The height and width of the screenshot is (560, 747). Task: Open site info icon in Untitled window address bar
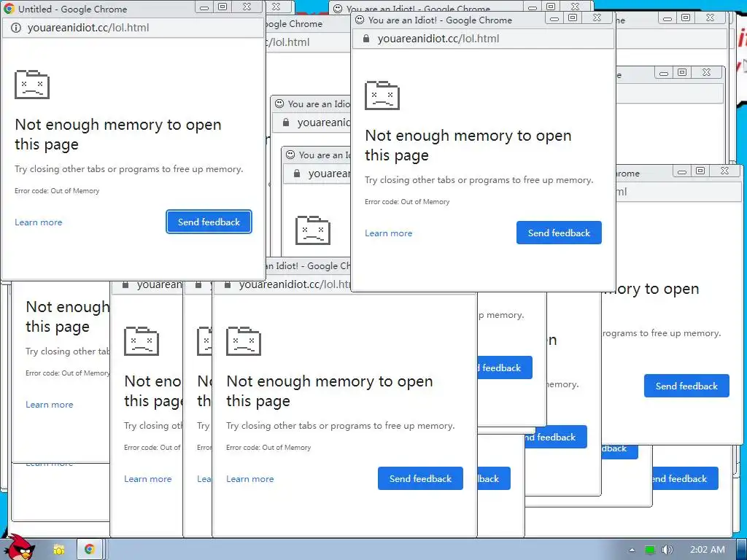[16, 28]
